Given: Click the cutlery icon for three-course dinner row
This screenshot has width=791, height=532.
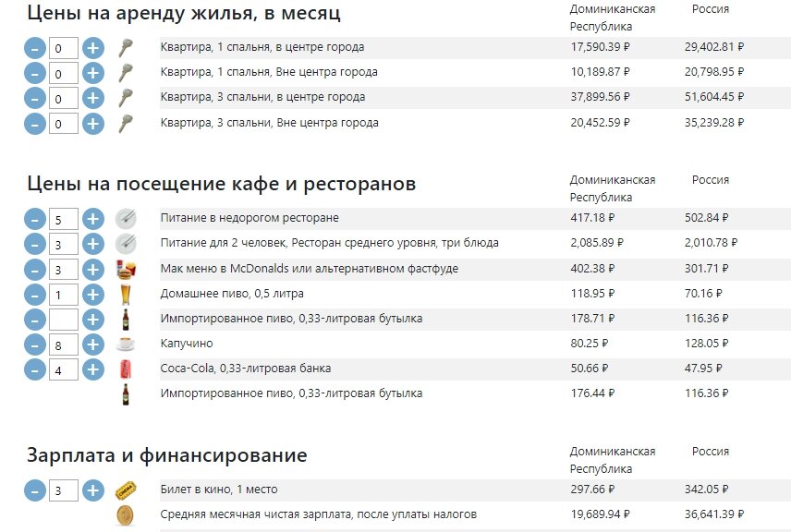Looking at the screenshot, I should click(127, 244).
